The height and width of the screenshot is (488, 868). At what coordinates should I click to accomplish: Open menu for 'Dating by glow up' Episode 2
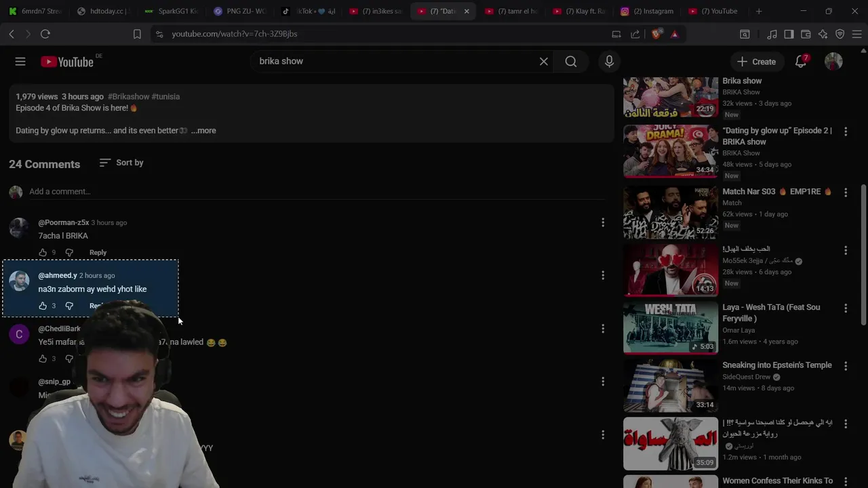click(x=846, y=131)
